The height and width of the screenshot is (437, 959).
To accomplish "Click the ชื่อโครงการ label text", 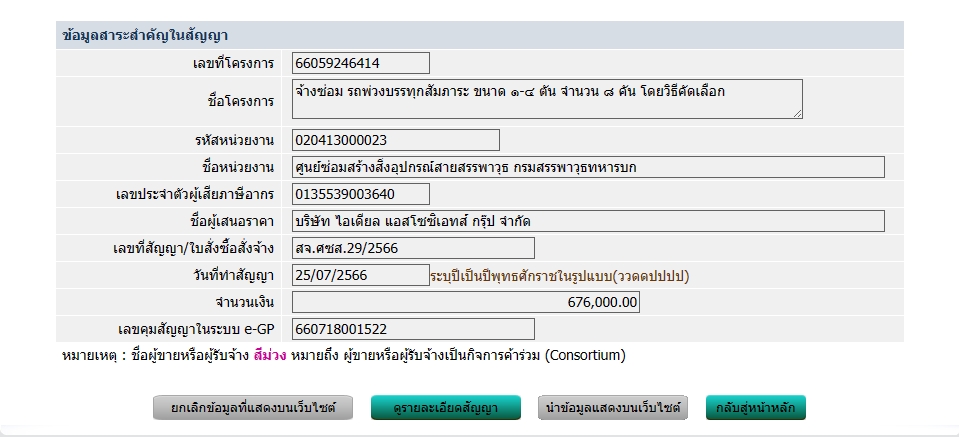I will coord(238,101).
